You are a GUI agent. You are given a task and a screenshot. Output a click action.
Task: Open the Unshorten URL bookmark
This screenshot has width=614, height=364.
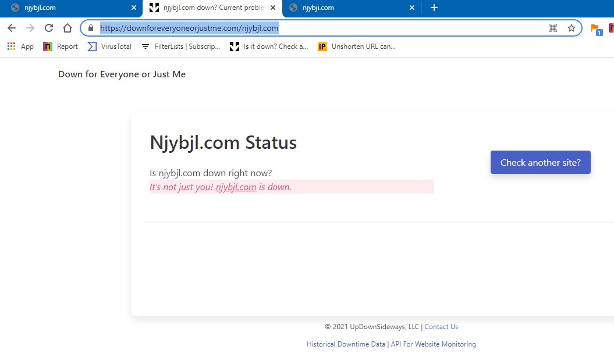tap(357, 47)
